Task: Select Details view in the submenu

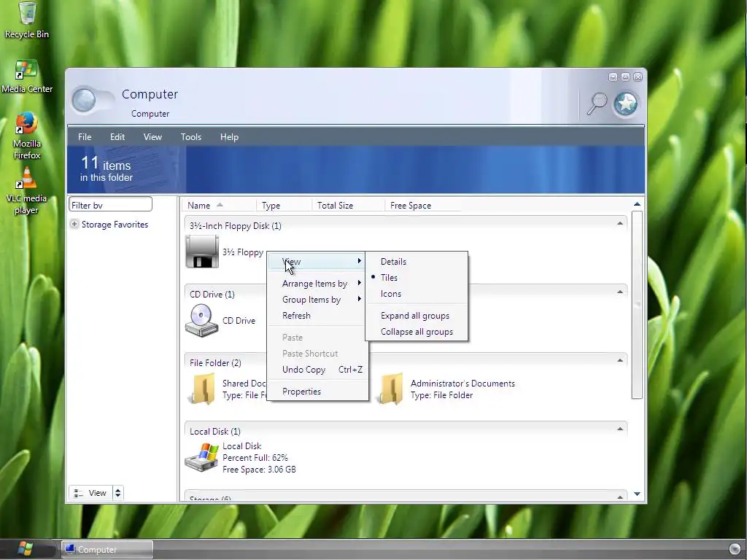Action: coord(417,262)
